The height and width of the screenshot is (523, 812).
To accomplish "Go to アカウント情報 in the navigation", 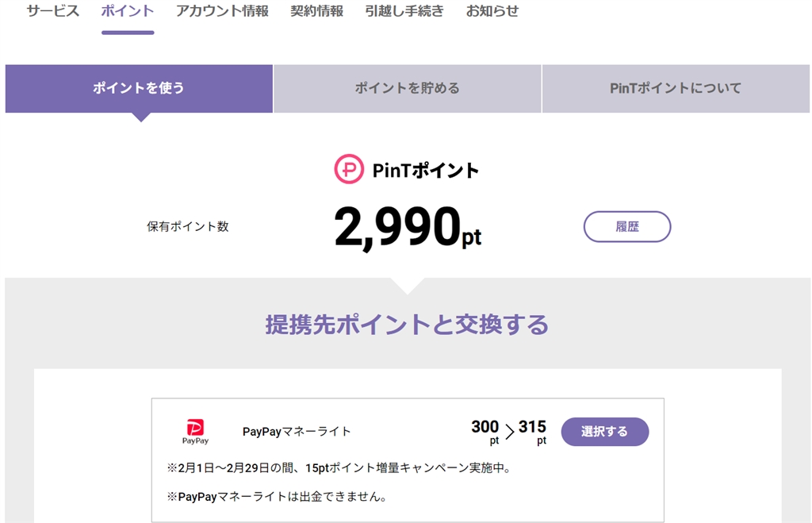I will click(x=222, y=11).
